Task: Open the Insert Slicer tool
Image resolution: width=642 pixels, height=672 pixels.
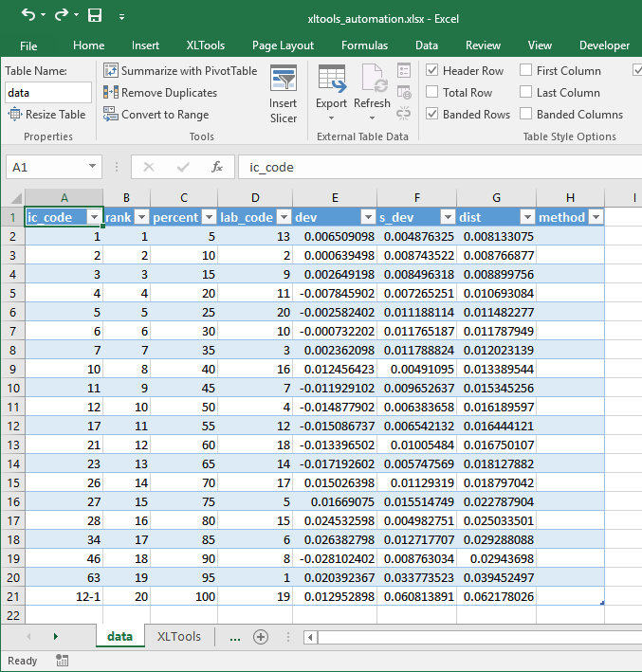Action: click(283, 94)
